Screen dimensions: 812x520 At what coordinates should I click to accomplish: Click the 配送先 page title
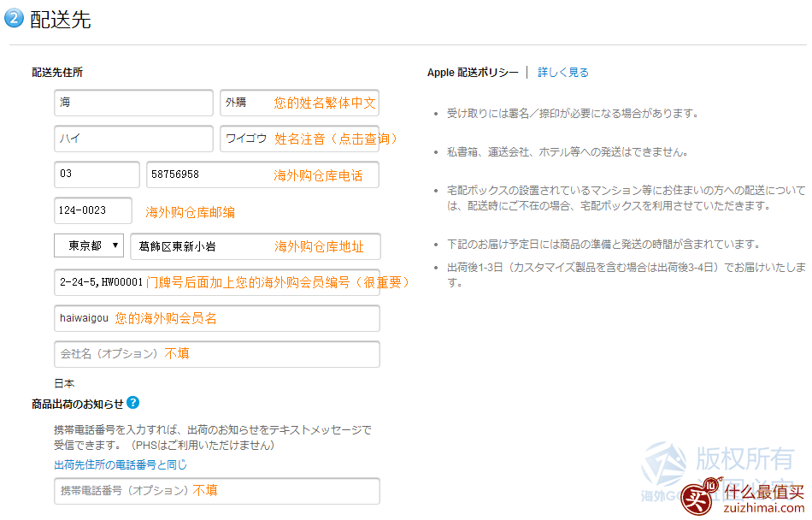pos(60,20)
